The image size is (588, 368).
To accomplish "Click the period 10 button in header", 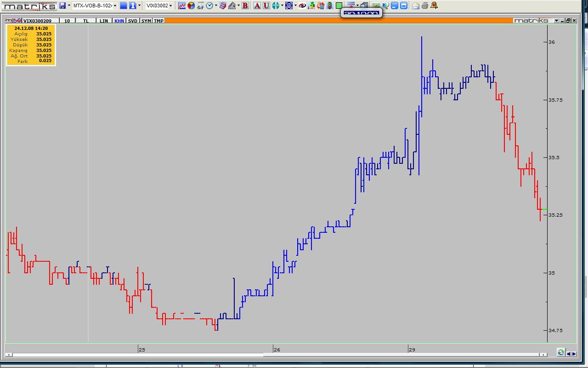I will pos(67,21).
